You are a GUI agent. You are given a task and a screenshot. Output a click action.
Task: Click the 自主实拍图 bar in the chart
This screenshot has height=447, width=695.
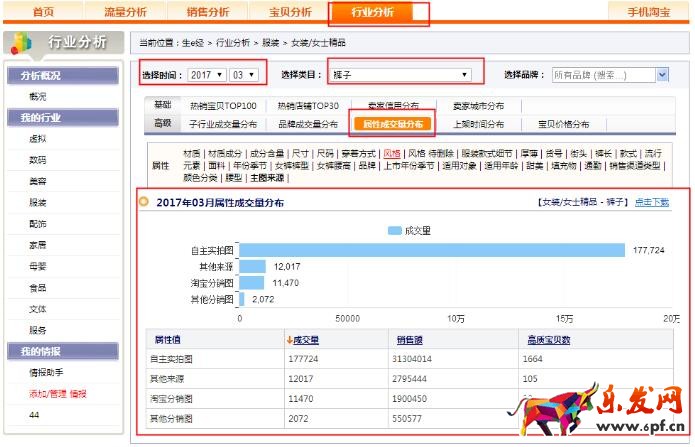432,250
